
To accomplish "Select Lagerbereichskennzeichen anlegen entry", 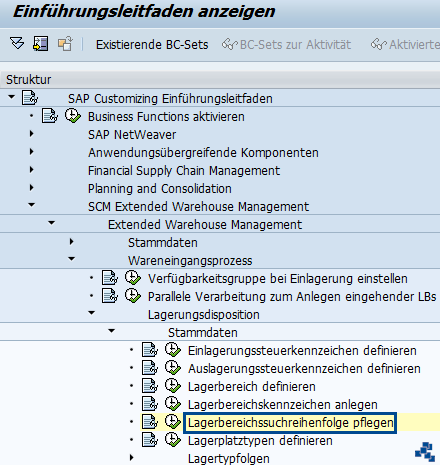I will pos(283,405).
